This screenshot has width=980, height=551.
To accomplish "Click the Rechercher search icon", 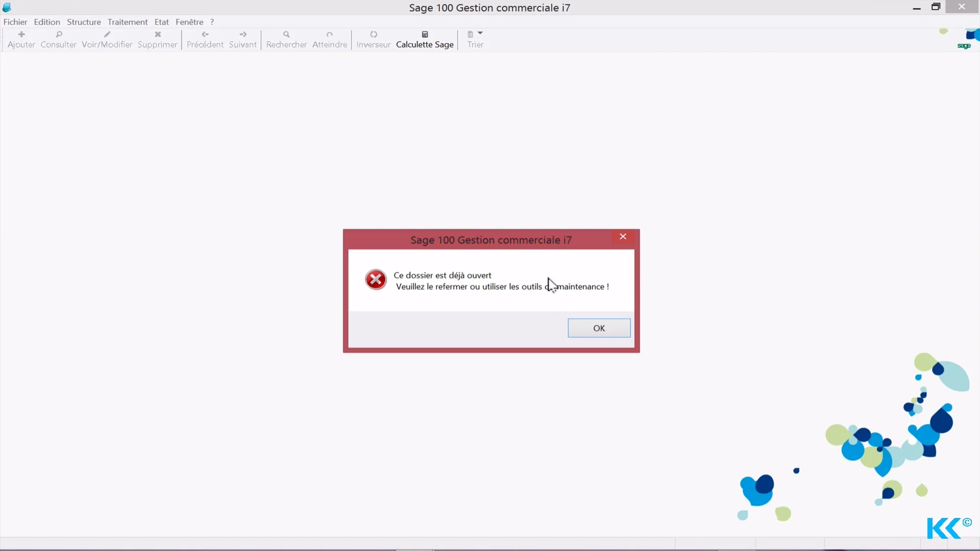I will [x=286, y=34].
